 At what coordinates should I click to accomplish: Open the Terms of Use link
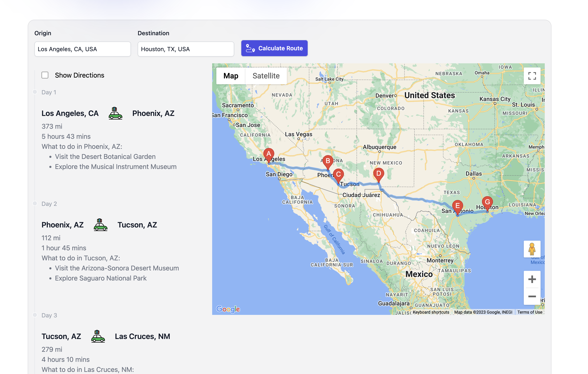529,312
